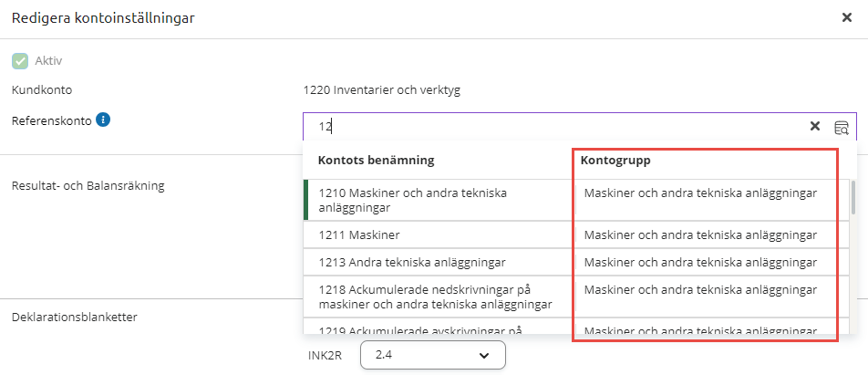The width and height of the screenshot is (868, 375).
Task: Click Kontogrupp cell for account 1218
Action: point(699,290)
